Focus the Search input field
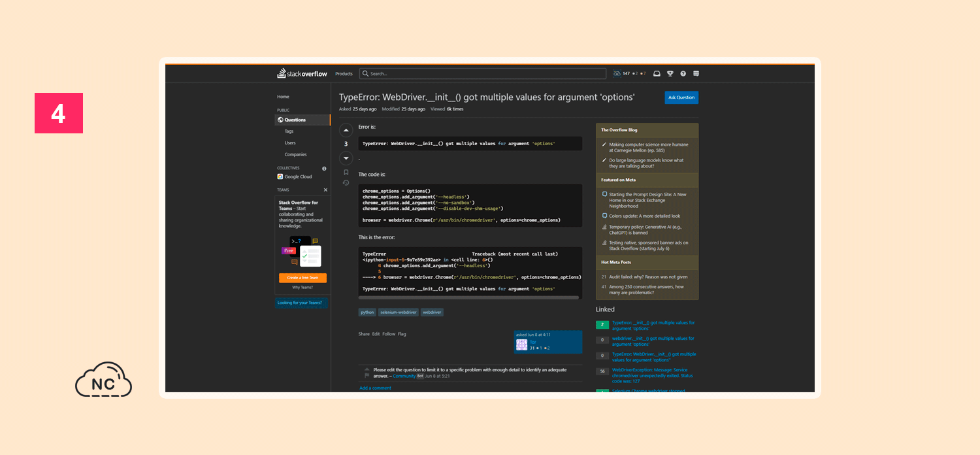Screen dimensions: 980x455 482,74
